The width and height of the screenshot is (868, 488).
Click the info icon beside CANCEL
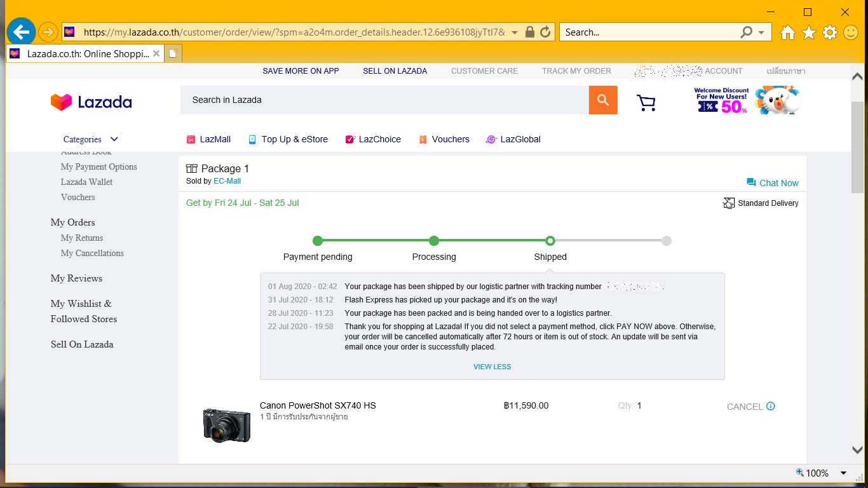click(771, 406)
